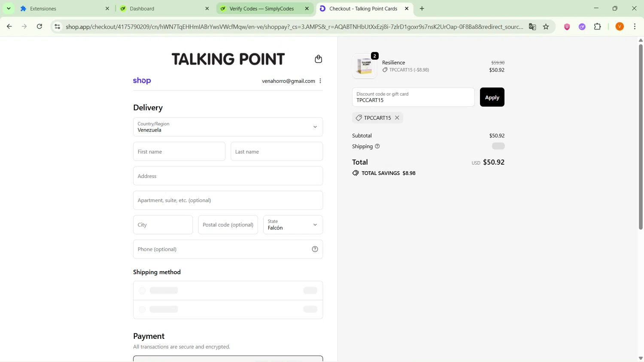This screenshot has width=644, height=362.
Task: Click the Apartment, suite, etc. field
Action: pyautogui.click(x=228, y=200)
